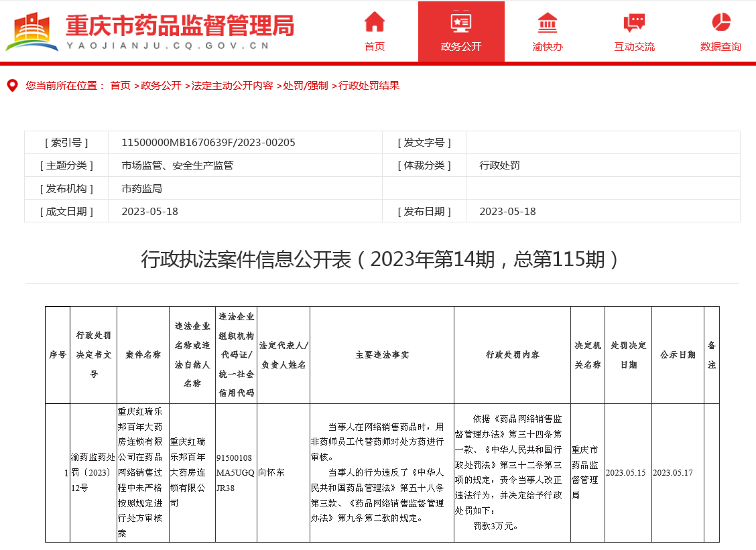The height and width of the screenshot is (550, 756).
Task: Open the 首页 navigation tab label
Action: click(375, 47)
